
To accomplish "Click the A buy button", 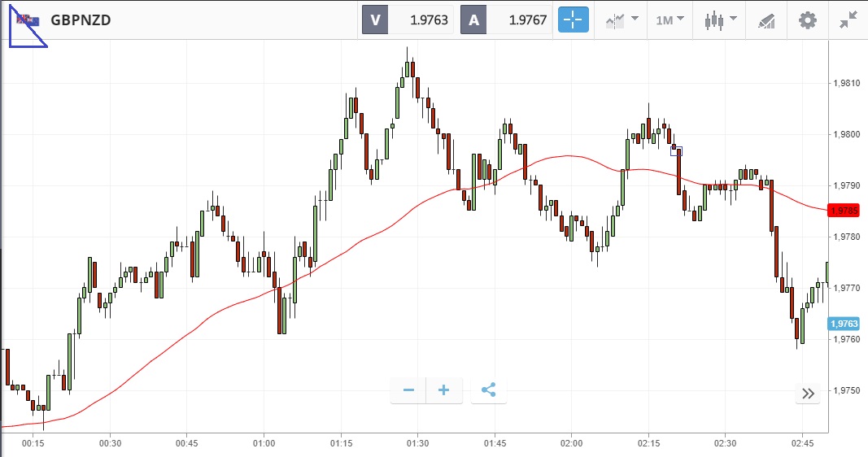I will [473, 20].
